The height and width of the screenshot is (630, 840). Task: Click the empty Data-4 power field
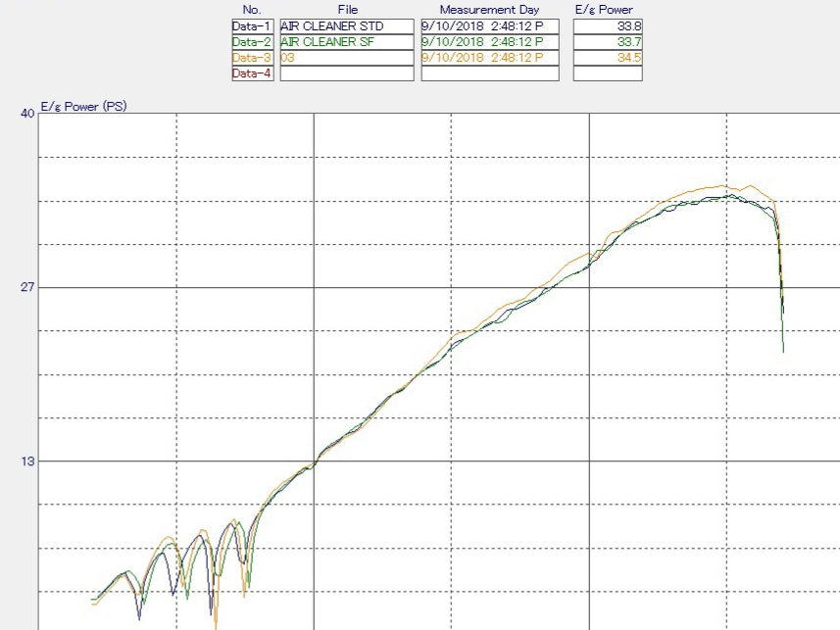point(608,73)
